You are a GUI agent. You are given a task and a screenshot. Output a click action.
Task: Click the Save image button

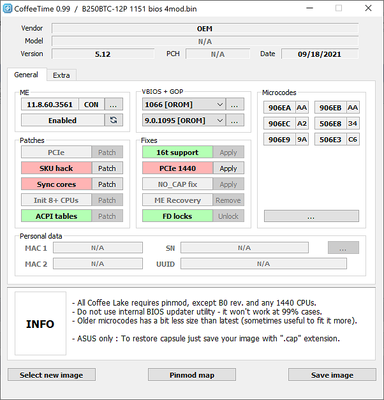[332, 375]
